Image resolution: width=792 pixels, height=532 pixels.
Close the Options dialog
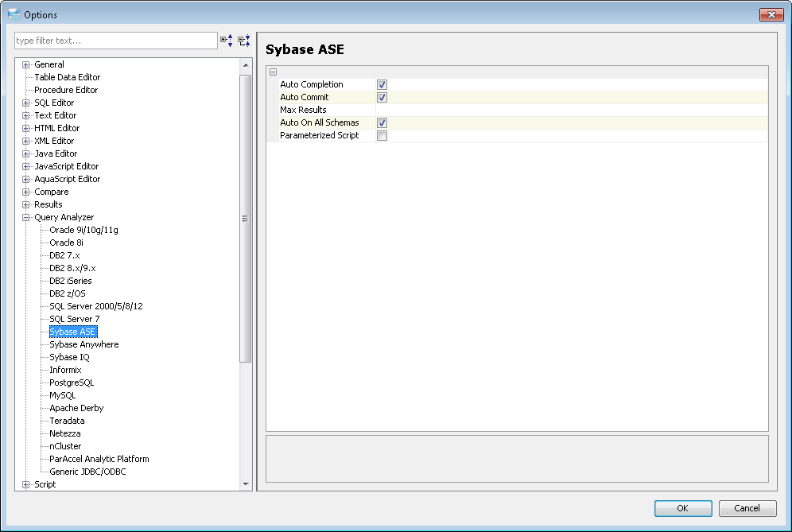771,14
